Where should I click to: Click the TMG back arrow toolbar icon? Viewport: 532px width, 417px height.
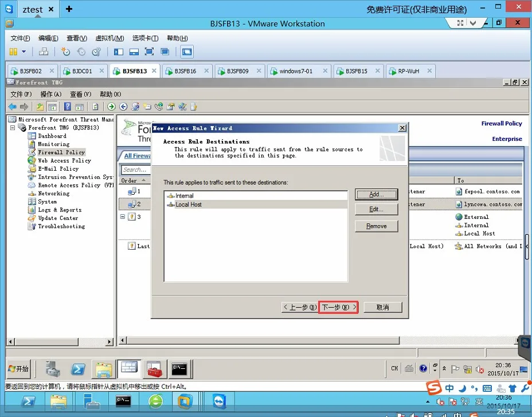click(x=13, y=107)
